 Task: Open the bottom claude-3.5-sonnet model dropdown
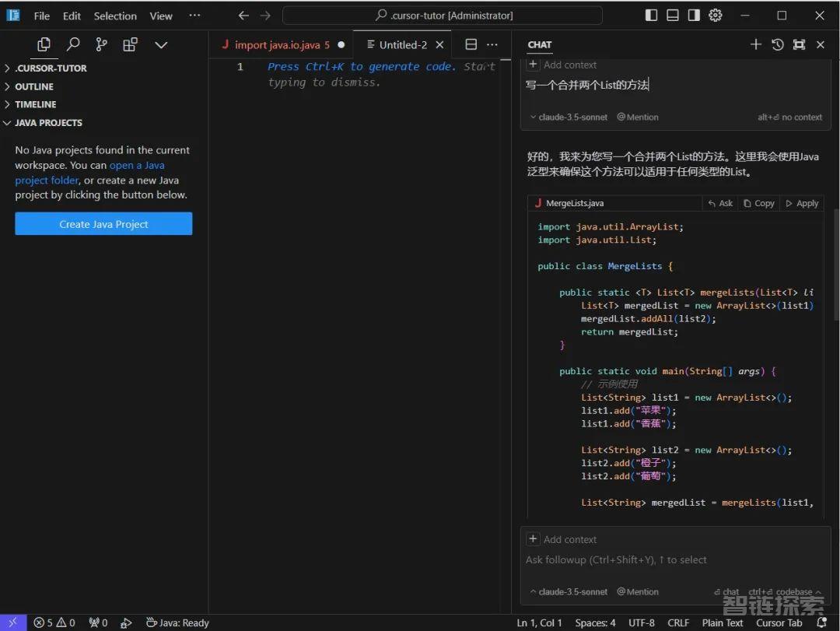coord(569,592)
